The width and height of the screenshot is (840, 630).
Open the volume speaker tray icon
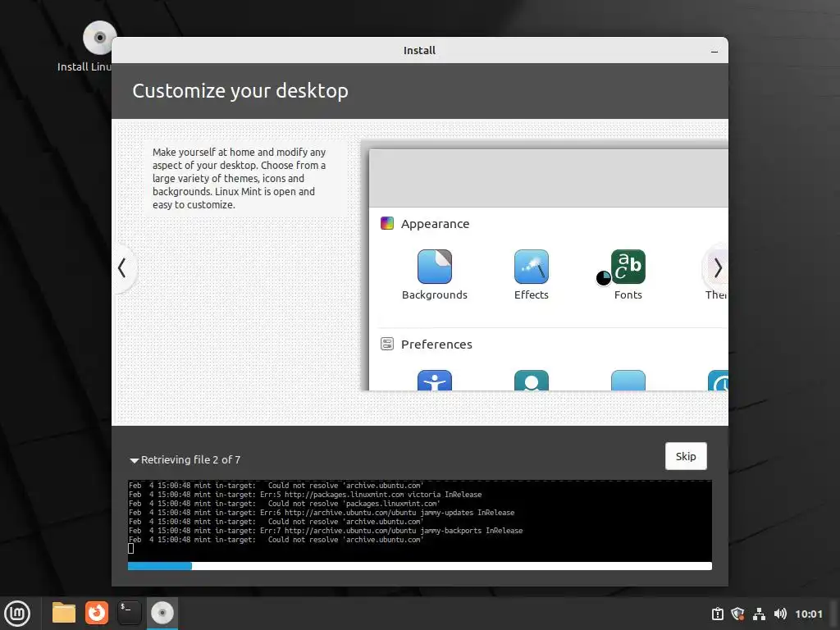click(x=780, y=614)
